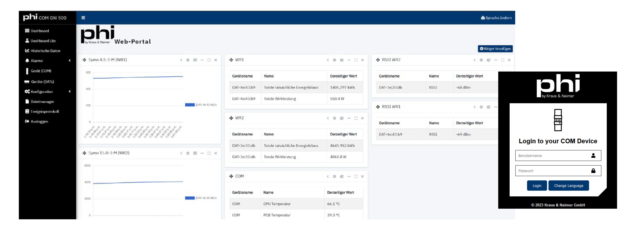644x230 pixels.
Task: Switch Symo 4.5-3-M widget to table view
Action: pyautogui.click(x=195, y=60)
